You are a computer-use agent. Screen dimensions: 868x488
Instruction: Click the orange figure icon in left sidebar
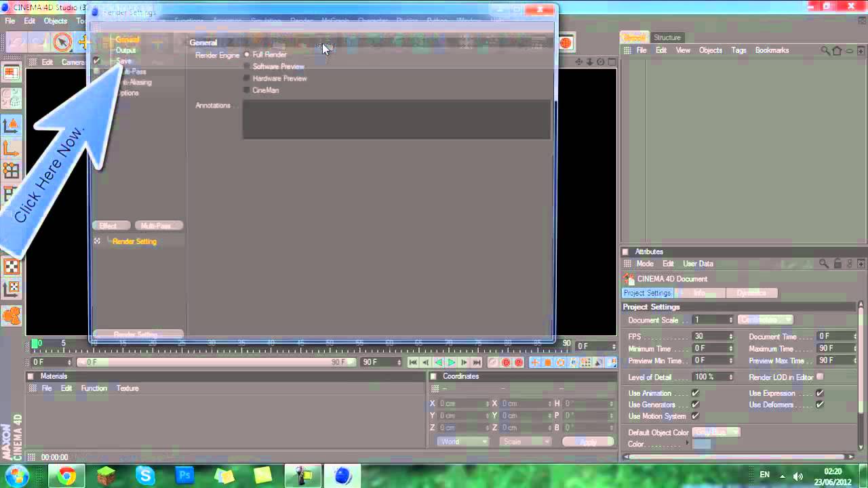click(12, 316)
